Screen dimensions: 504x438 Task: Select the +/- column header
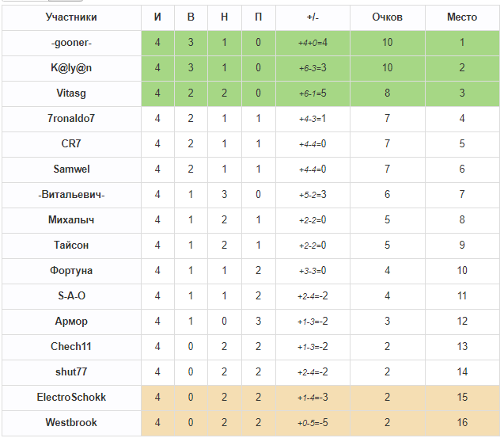[x=313, y=17]
